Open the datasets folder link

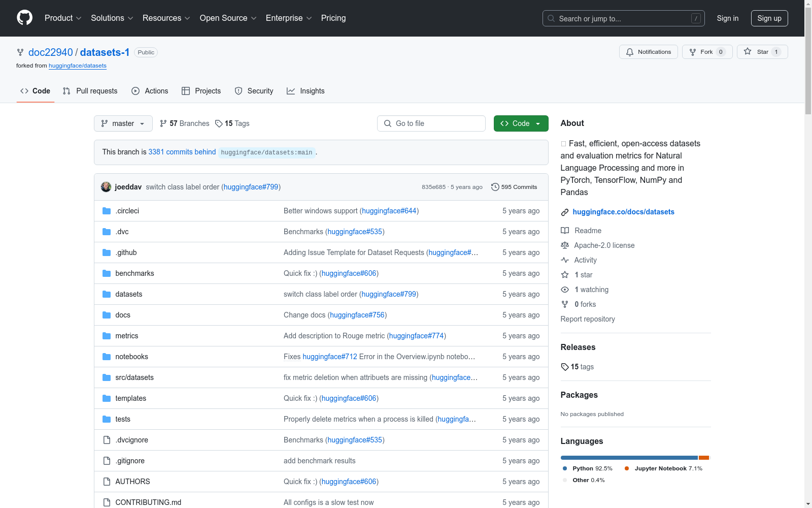(129, 294)
